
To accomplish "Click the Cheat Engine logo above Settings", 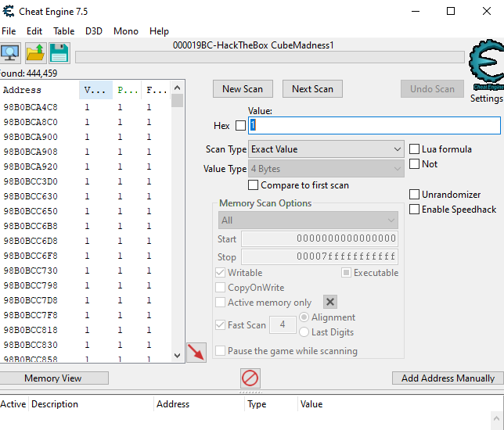I will [486, 65].
